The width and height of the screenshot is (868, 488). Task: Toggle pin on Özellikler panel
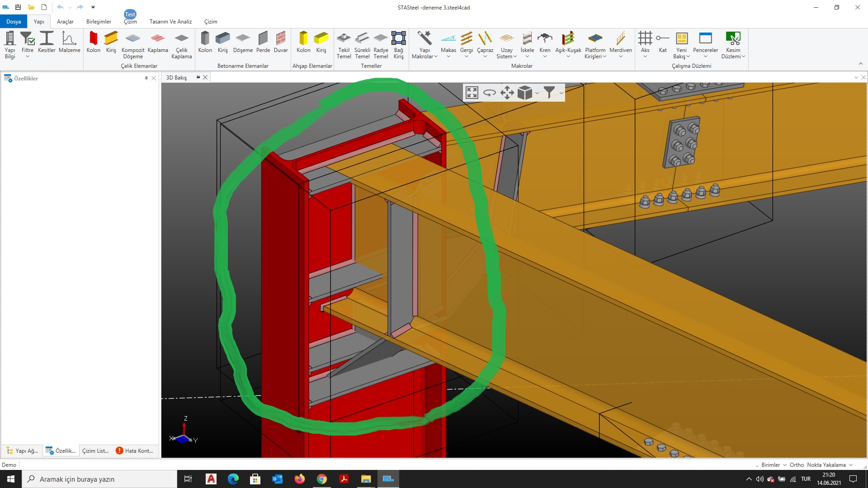[146, 78]
